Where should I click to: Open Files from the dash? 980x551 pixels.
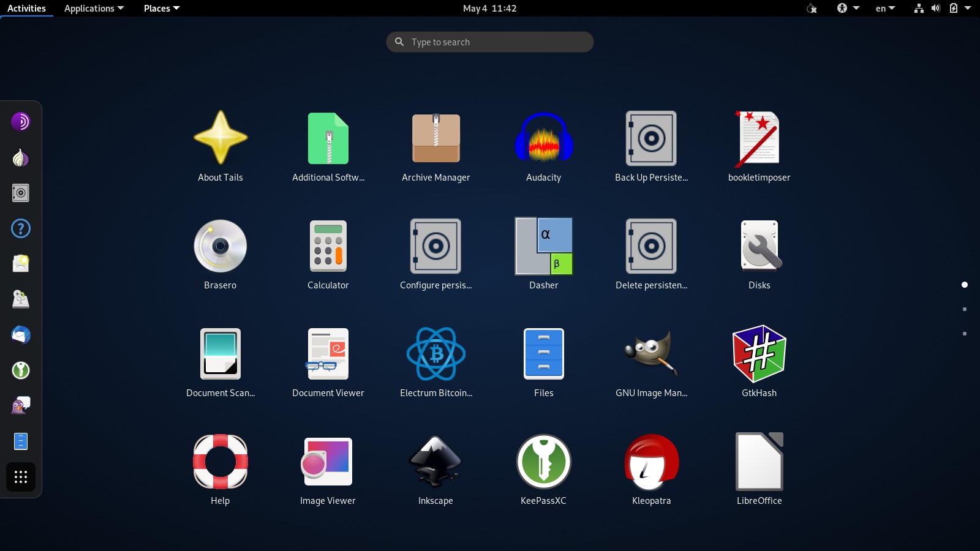(x=21, y=441)
